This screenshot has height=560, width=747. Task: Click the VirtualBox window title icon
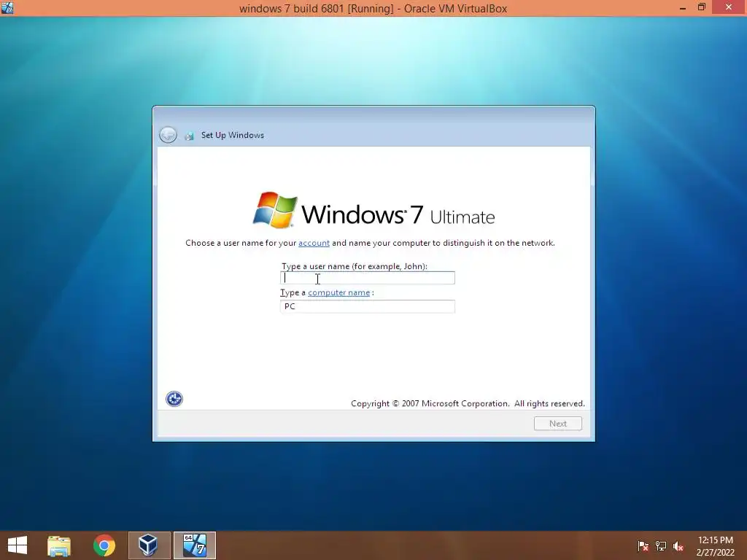[x=7, y=7]
